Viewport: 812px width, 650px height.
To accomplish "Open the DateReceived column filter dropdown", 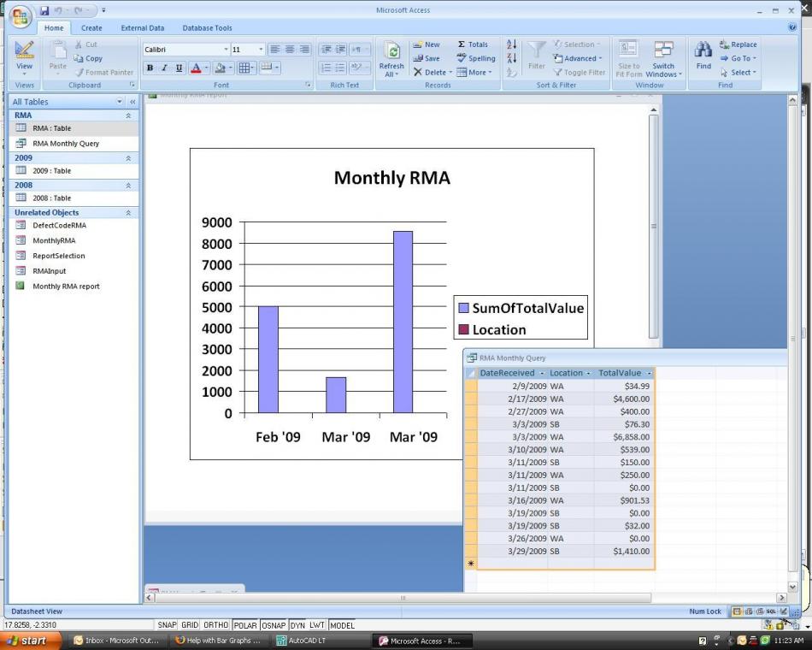I will (x=542, y=373).
